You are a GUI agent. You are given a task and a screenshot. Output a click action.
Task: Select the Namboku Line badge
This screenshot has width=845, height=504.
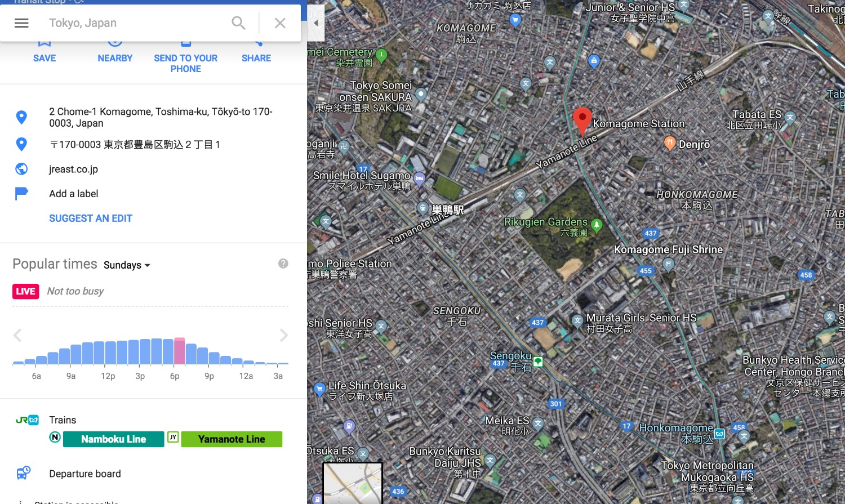pos(113,439)
